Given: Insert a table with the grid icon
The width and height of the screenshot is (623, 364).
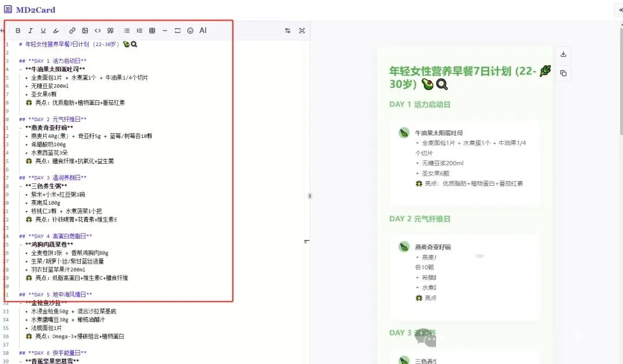Looking at the screenshot, I should coord(152,31).
